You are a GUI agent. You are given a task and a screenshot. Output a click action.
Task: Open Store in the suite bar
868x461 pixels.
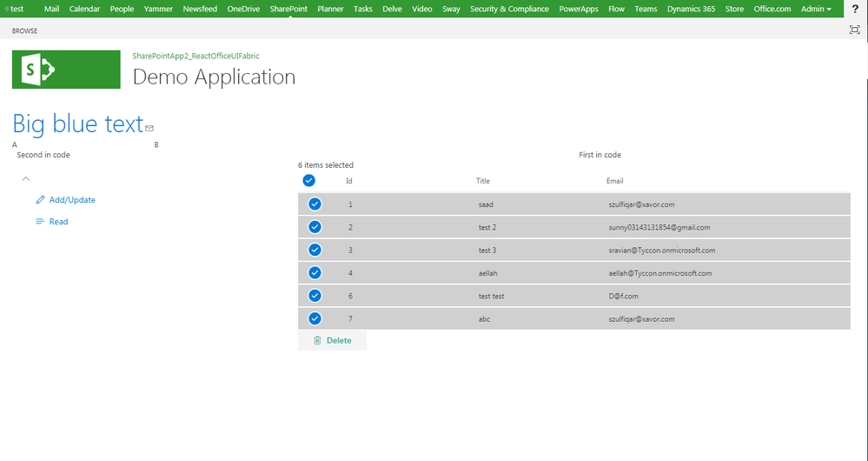734,9
